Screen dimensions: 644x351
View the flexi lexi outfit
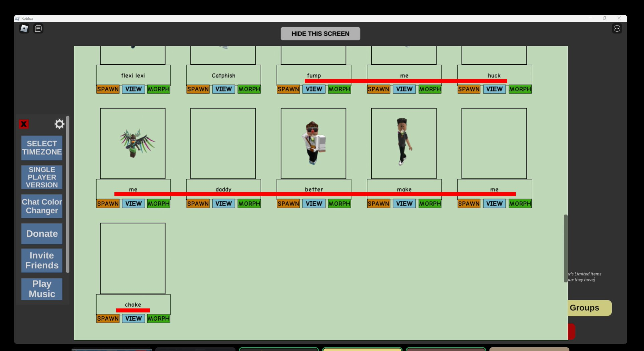(x=133, y=89)
